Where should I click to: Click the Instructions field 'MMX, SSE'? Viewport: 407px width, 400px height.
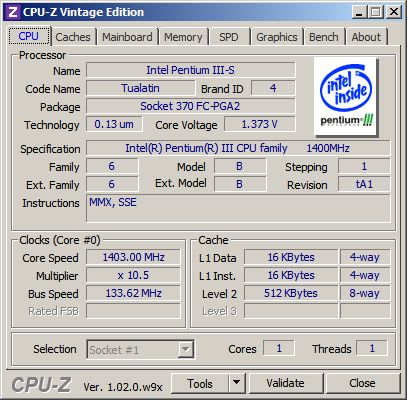click(238, 208)
